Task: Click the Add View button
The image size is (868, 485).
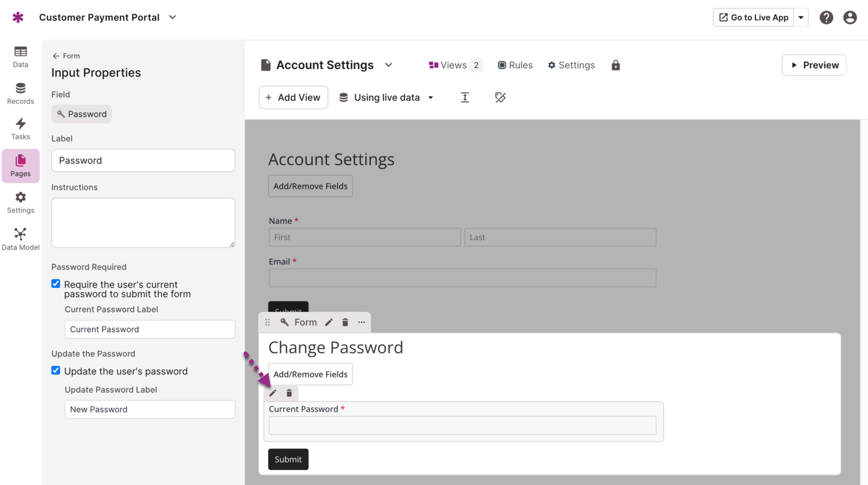Action: (x=293, y=97)
